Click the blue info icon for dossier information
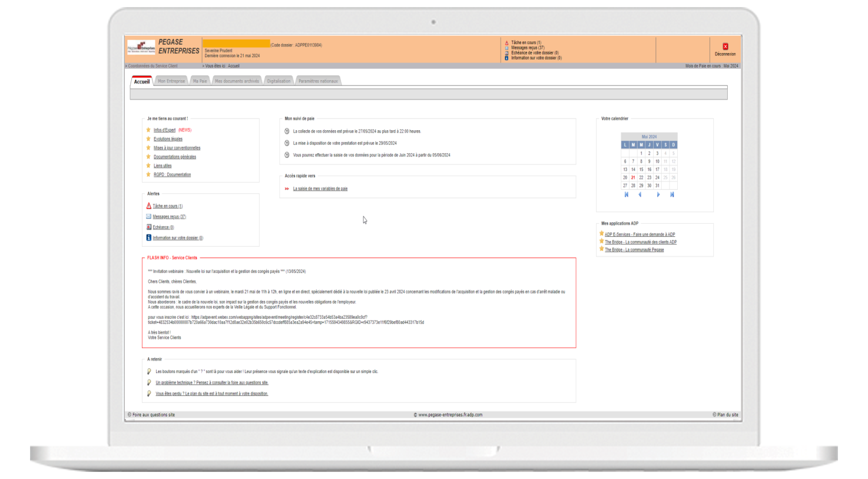Screen dimensions: 868x479 pyautogui.click(x=148, y=237)
